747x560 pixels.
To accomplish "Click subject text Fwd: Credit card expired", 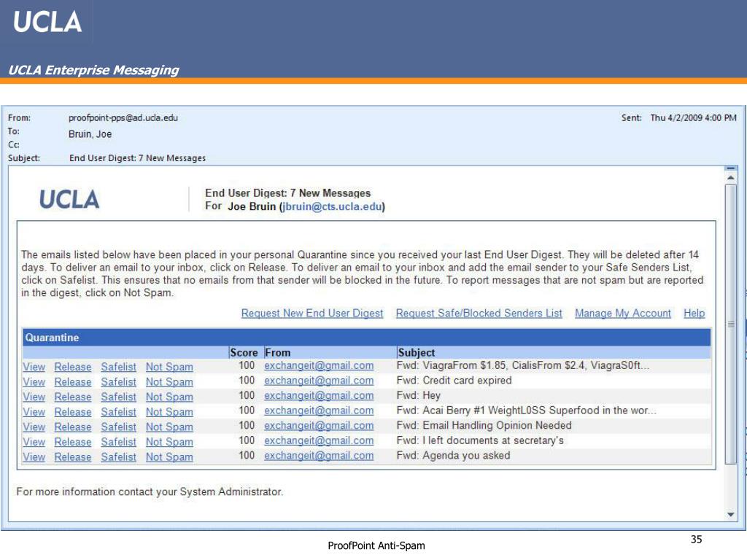I will click(x=454, y=381).
